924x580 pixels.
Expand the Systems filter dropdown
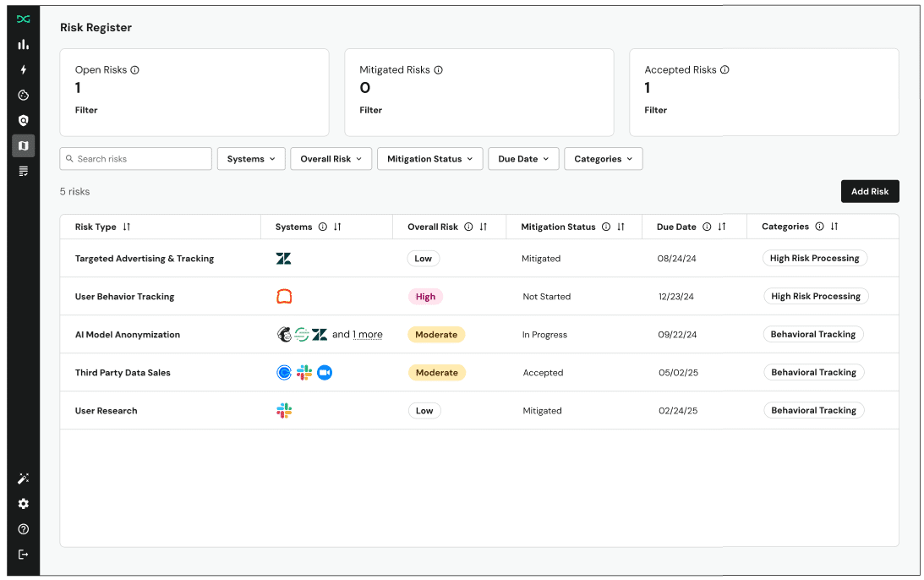pyautogui.click(x=251, y=159)
